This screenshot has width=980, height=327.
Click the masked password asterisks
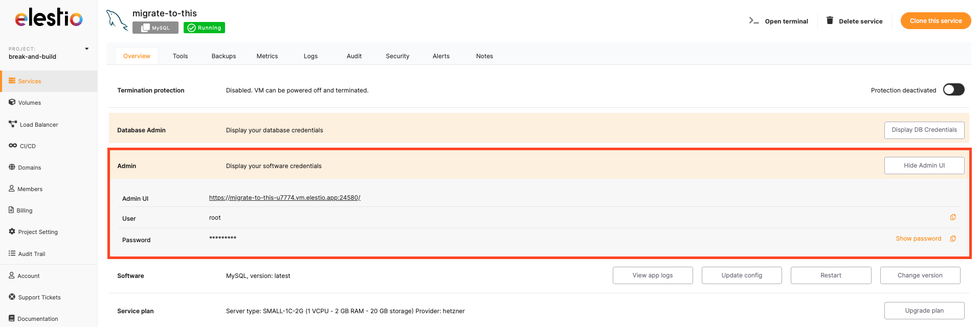coord(222,238)
